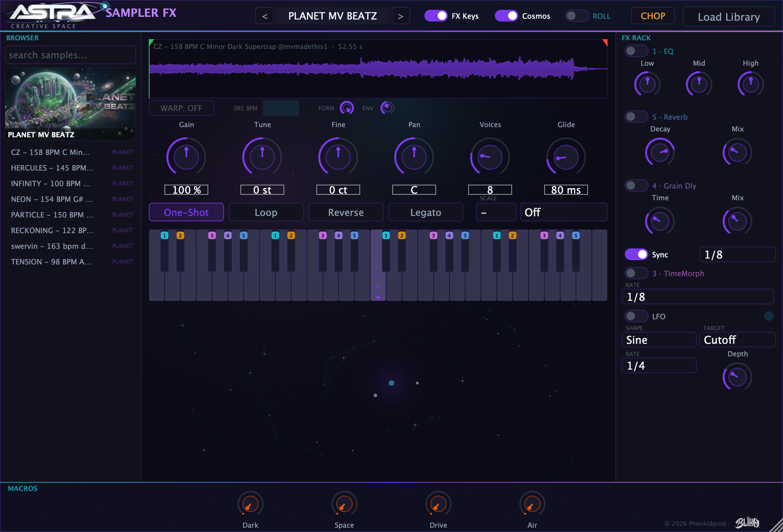
Task: Click the Grain Dly Mix knob
Action: coord(738,221)
